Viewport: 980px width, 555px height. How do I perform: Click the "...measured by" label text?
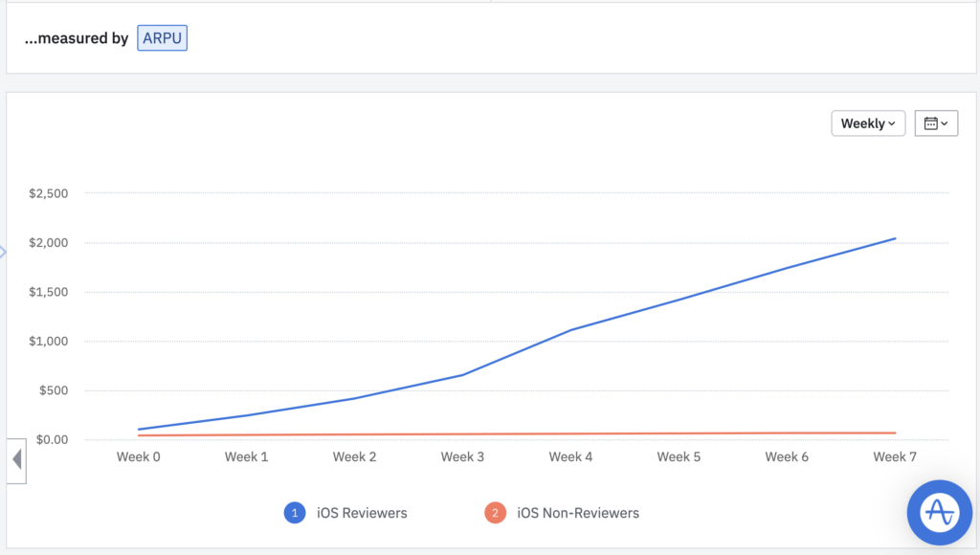77,39
